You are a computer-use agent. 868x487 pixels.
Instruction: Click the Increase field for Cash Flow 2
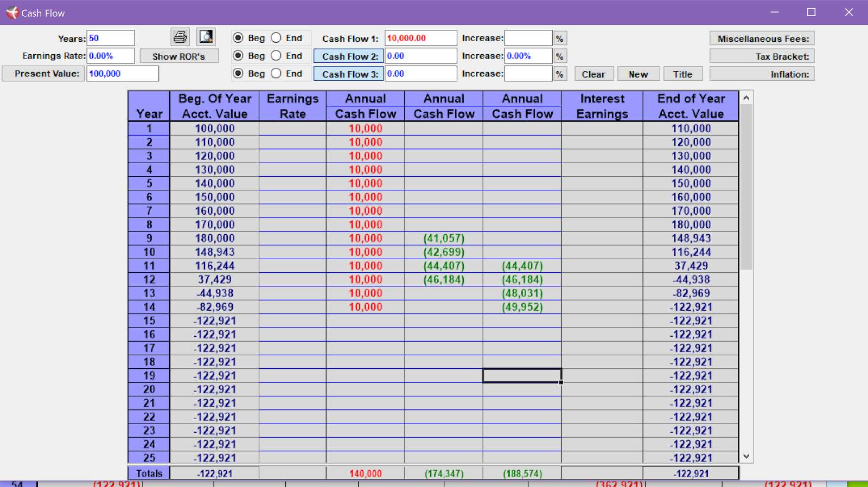click(528, 56)
